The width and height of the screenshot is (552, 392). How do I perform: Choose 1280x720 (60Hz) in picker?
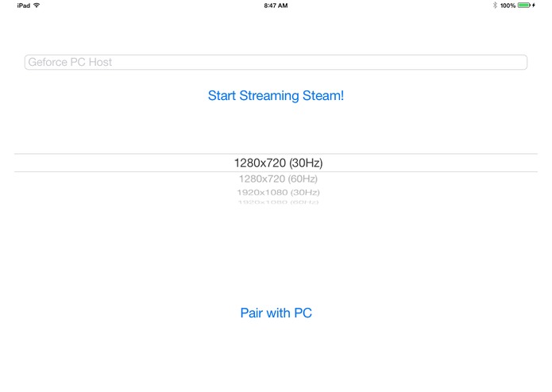(x=278, y=179)
